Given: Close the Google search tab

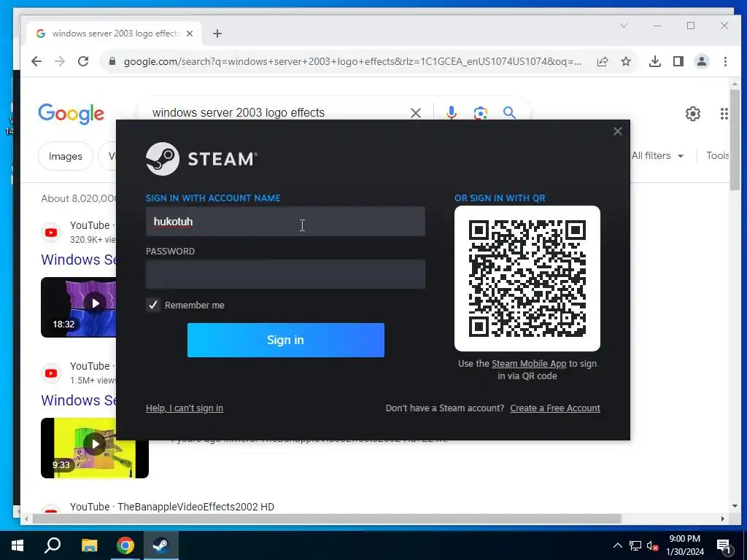Looking at the screenshot, I should point(190,34).
